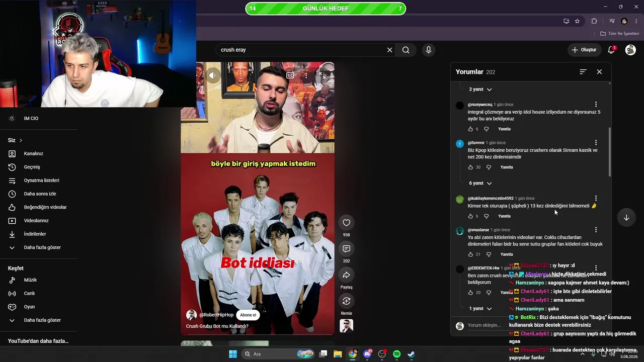Image resolution: width=644 pixels, height=362 pixels.
Task: Open Chrome extensions puzzle icon
Action: (x=594, y=21)
